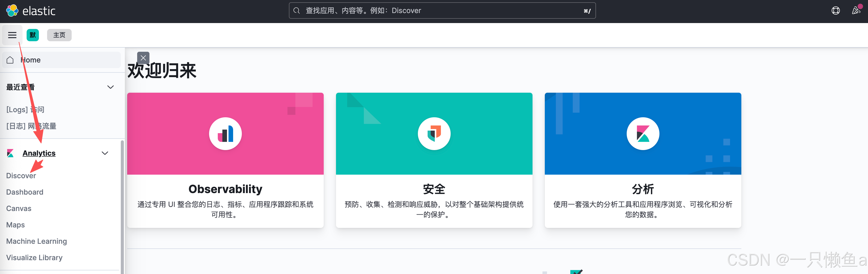The width and height of the screenshot is (868, 274).
Task: Click the search magnifier icon
Action: [x=297, y=11]
